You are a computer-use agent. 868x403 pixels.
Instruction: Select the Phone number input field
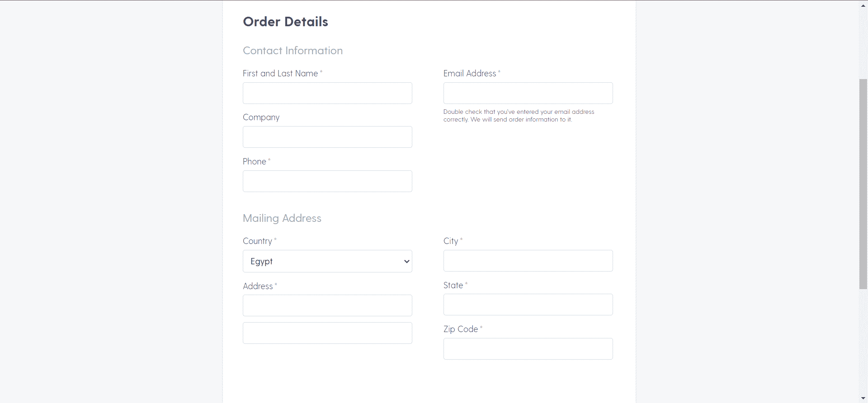coord(327,181)
